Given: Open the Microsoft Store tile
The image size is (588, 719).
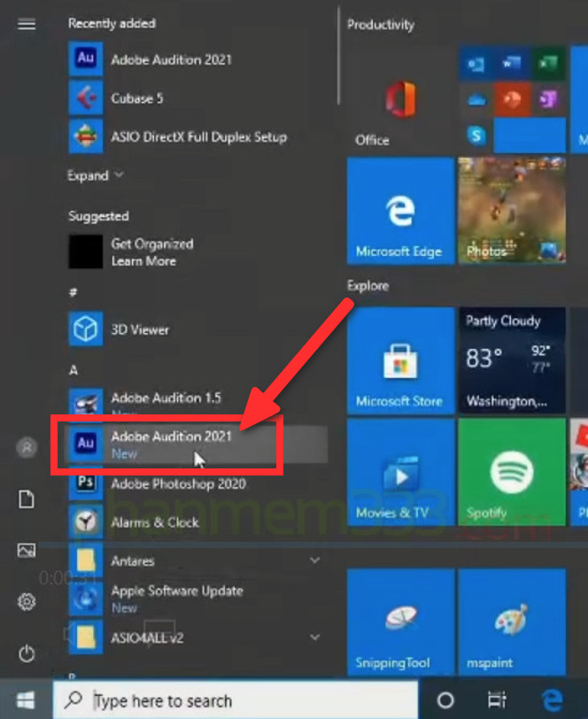Looking at the screenshot, I should [399, 361].
